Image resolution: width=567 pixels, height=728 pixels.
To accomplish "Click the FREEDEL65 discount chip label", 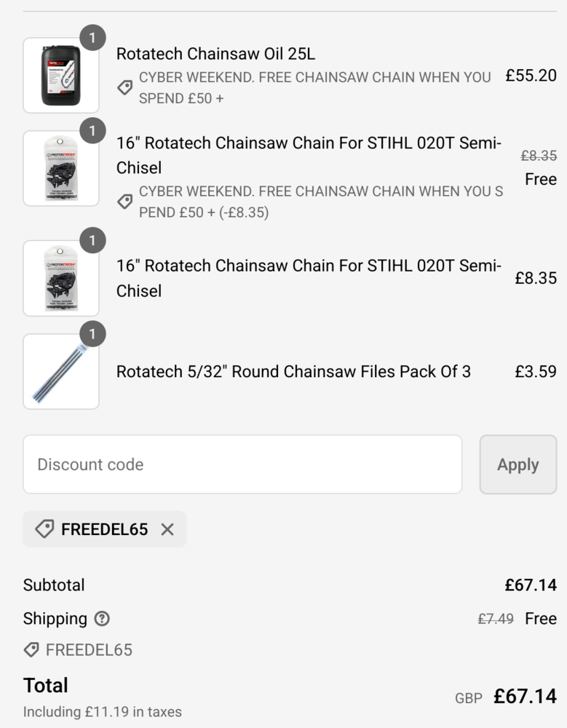I will (x=104, y=529).
